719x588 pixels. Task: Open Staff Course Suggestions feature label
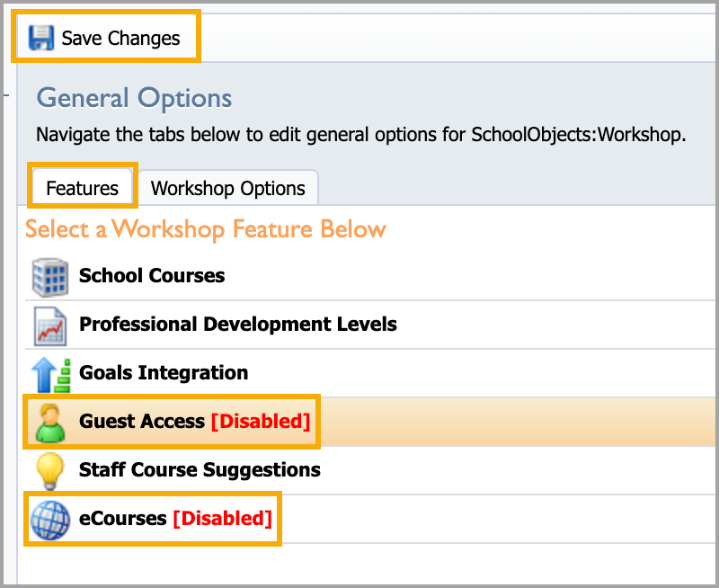coord(200,469)
